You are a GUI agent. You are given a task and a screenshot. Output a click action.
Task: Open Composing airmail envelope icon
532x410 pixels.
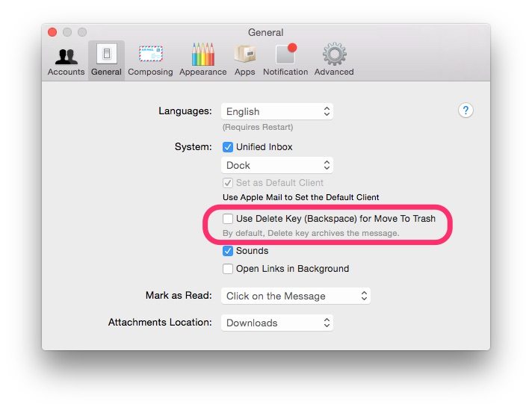[x=151, y=54]
